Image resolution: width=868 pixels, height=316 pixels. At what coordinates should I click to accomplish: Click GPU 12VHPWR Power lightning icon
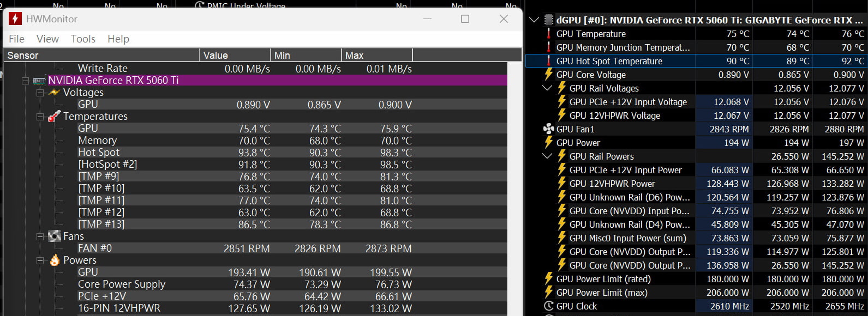[x=562, y=184]
